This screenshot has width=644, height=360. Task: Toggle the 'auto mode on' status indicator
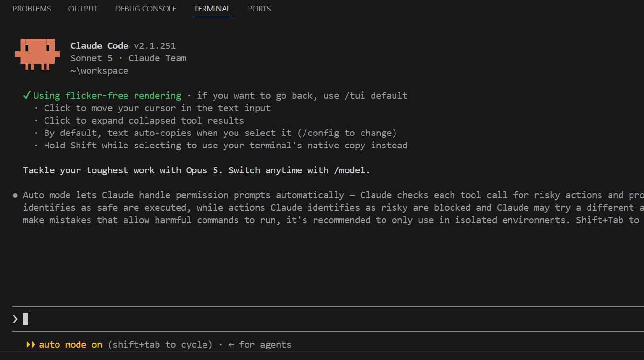pyautogui.click(x=70, y=345)
